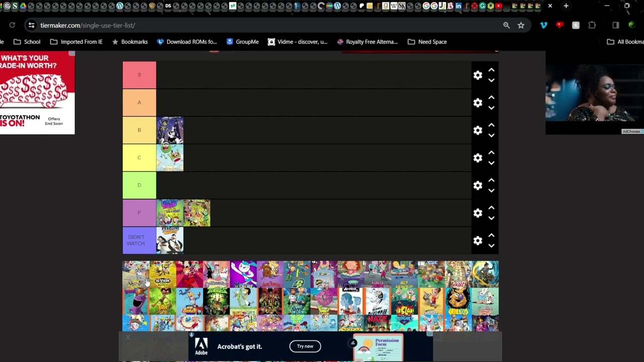Open settings gear for C tier row
Image resolution: width=644 pixels, height=362 pixels.
pos(477,158)
